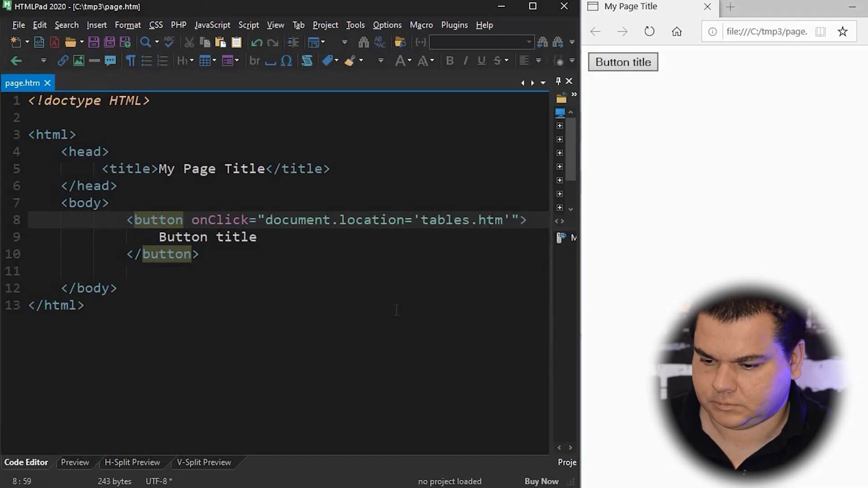Click the Paste from clipboard icon
The image size is (868, 488).
tap(236, 42)
